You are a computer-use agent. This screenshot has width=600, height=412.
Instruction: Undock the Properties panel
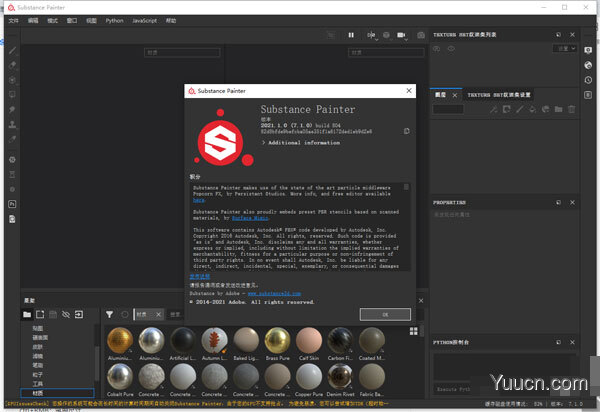[558, 202]
